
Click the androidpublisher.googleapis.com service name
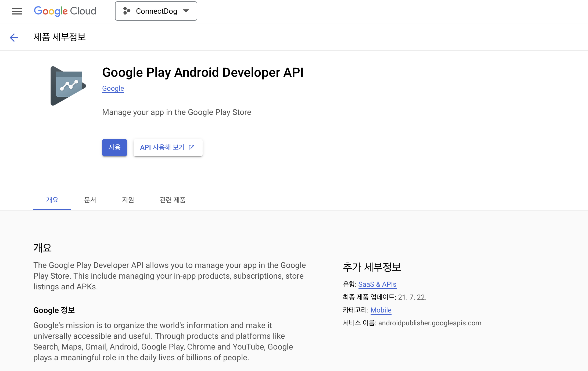[430, 323]
